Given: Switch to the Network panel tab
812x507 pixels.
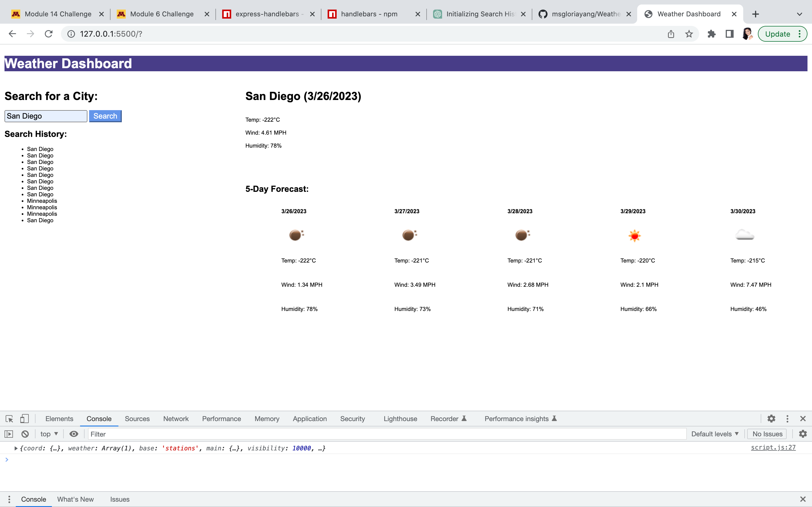Looking at the screenshot, I should (x=176, y=419).
